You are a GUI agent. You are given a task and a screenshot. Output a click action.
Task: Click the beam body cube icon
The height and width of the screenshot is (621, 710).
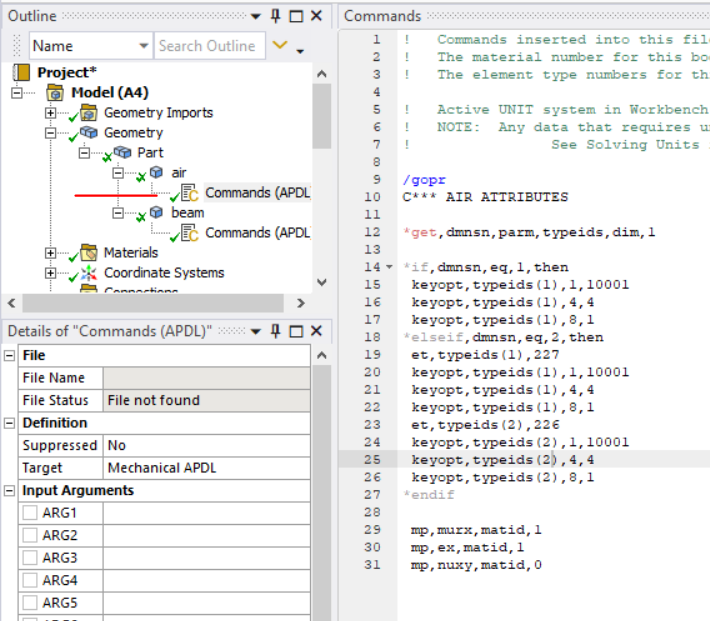(x=156, y=212)
